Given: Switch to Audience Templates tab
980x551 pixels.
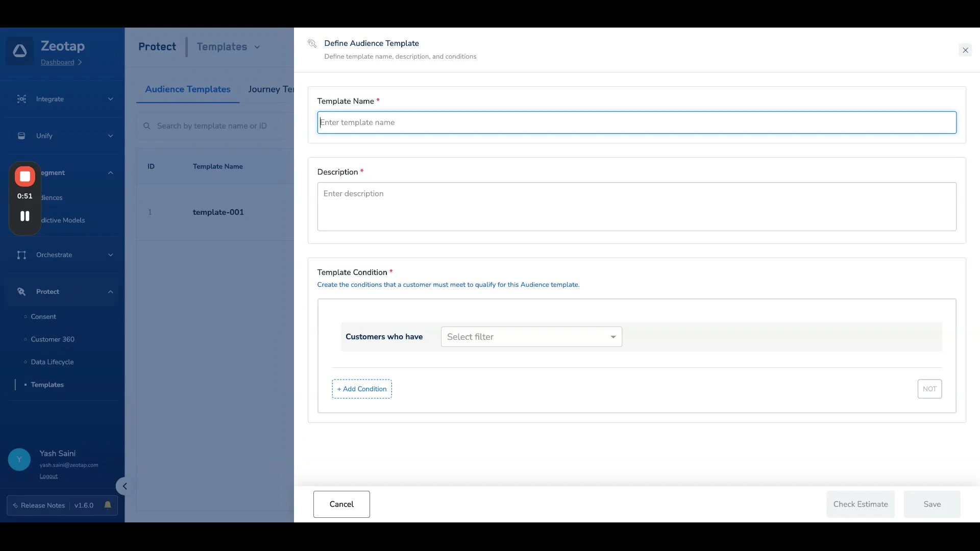Looking at the screenshot, I should click(187, 89).
